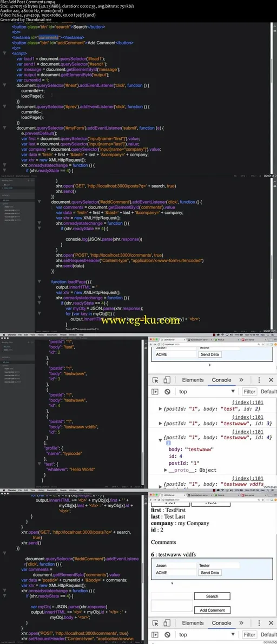Screen dimensions: 277x644
Task: Click the "whatever": "Hello World" line in db.json
Action: point(71,468)
